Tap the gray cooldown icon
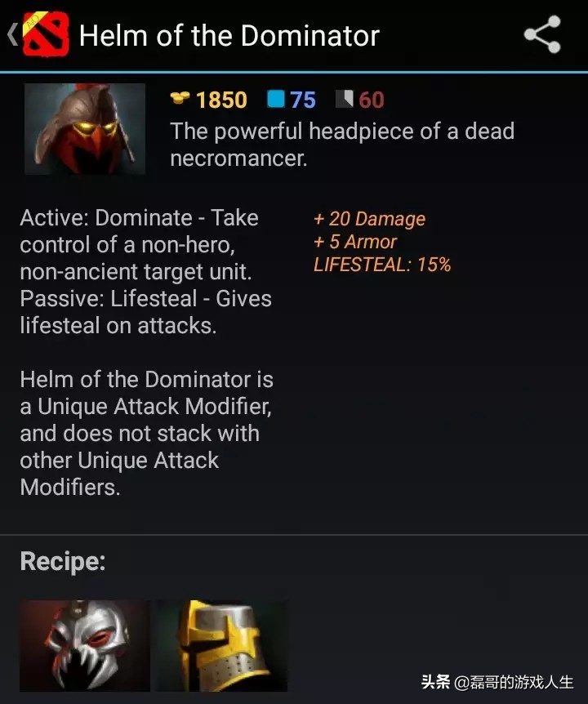The width and height of the screenshot is (588, 704). [345, 99]
